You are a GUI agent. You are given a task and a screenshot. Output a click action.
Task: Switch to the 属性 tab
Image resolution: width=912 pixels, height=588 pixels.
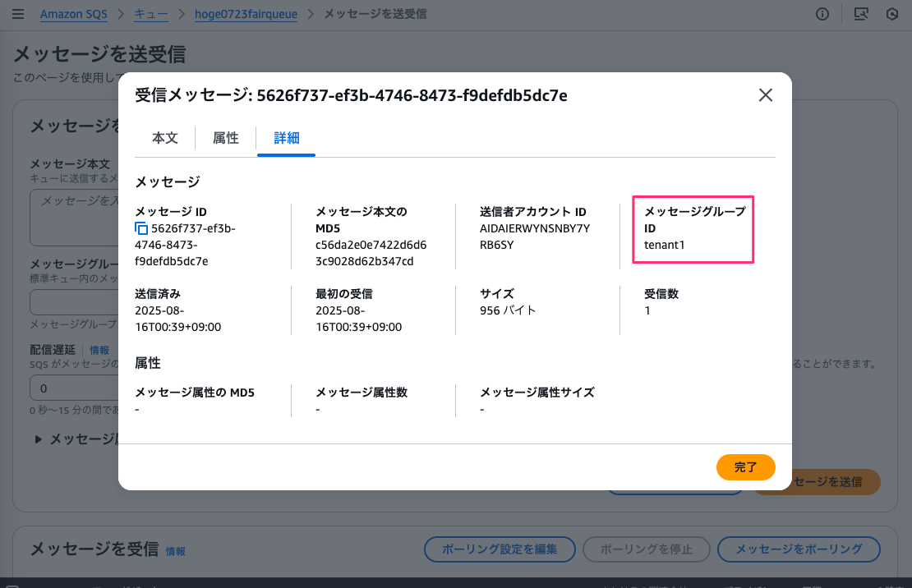(x=226, y=138)
